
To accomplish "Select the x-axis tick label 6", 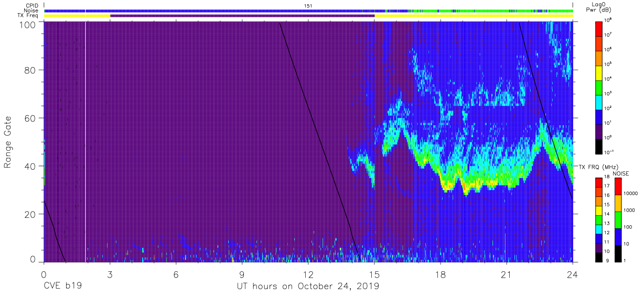I will (176, 274).
